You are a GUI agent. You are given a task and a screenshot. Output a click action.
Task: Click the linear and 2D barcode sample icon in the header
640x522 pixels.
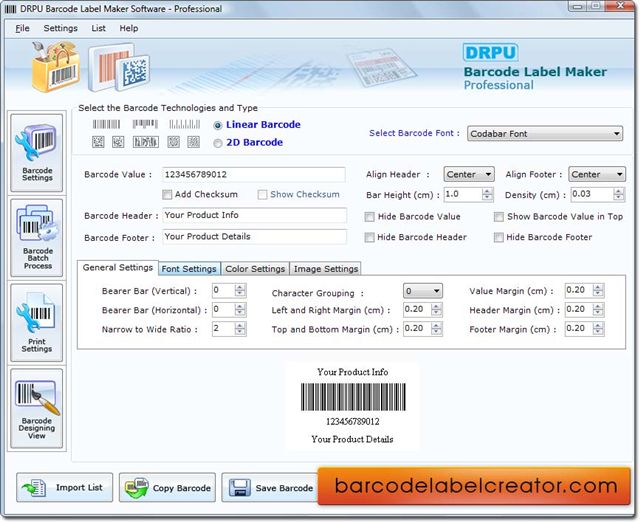tap(119, 68)
